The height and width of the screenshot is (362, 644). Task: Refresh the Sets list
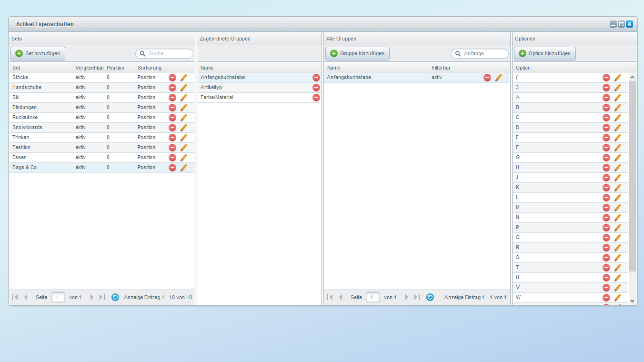tap(115, 297)
